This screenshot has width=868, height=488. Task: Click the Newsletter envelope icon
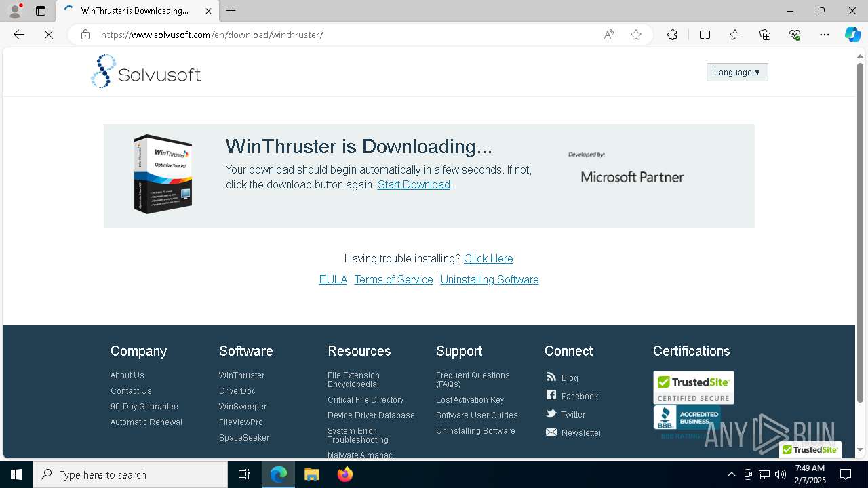point(551,432)
